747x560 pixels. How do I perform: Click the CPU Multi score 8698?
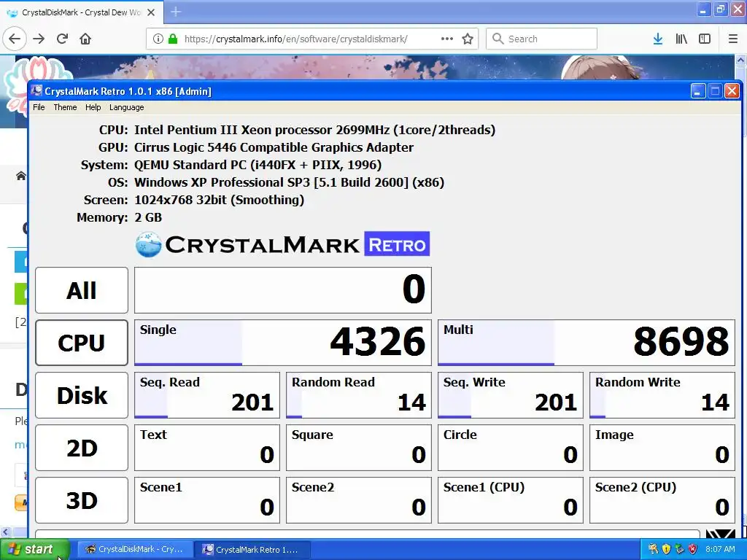(x=587, y=343)
